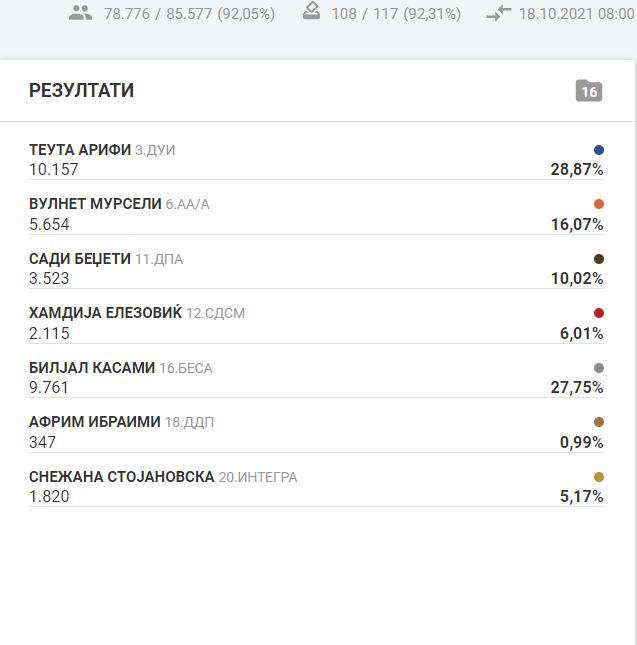
Task: Click the dark brown dot for Сади Беџети
Action: coord(599,259)
